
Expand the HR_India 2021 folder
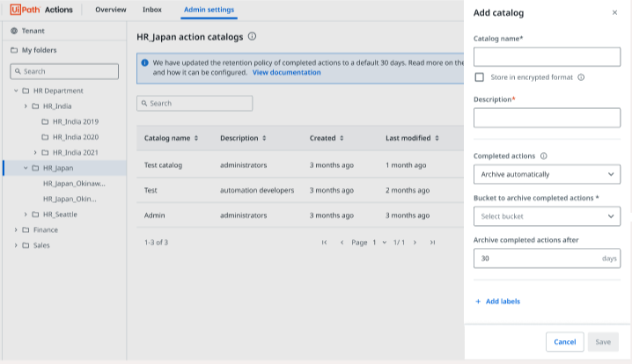point(35,153)
